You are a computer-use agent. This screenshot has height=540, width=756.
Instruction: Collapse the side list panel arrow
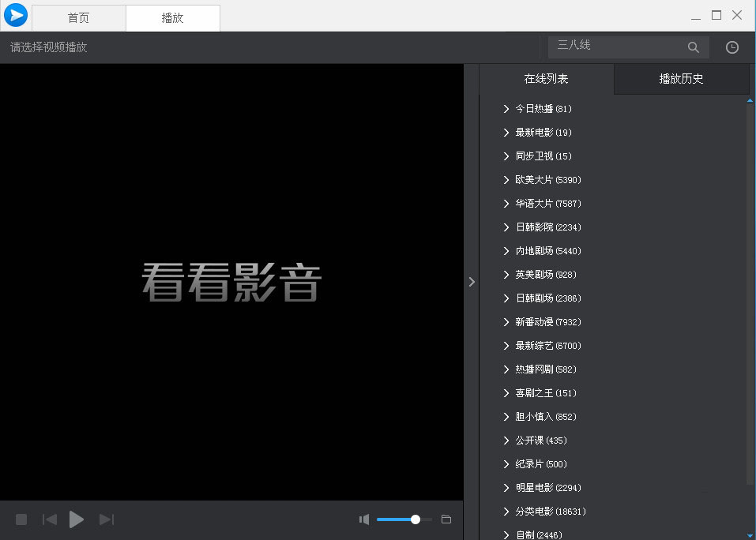click(x=472, y=282)
